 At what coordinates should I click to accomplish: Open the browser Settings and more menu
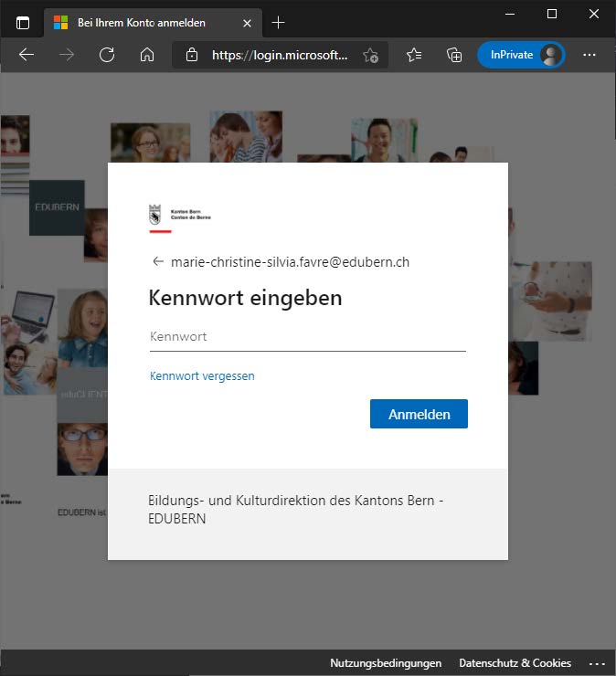pos(589,55)
